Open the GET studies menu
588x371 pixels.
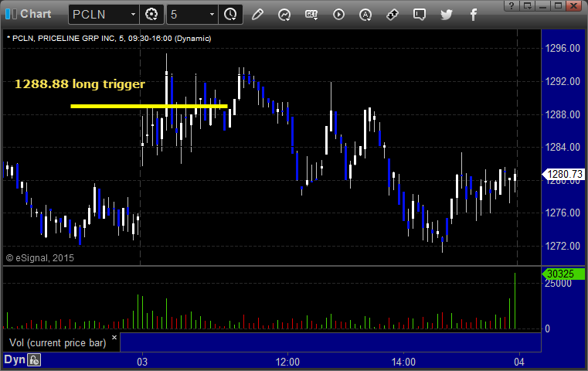(x=311, y=15)
